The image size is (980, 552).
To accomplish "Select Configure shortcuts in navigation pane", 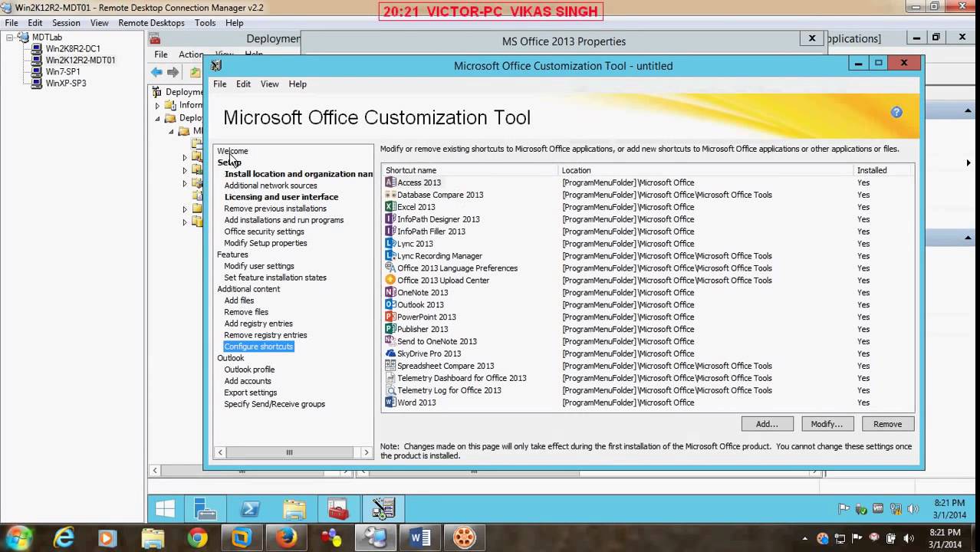I will pyautogui.click(x=258, y=347).
